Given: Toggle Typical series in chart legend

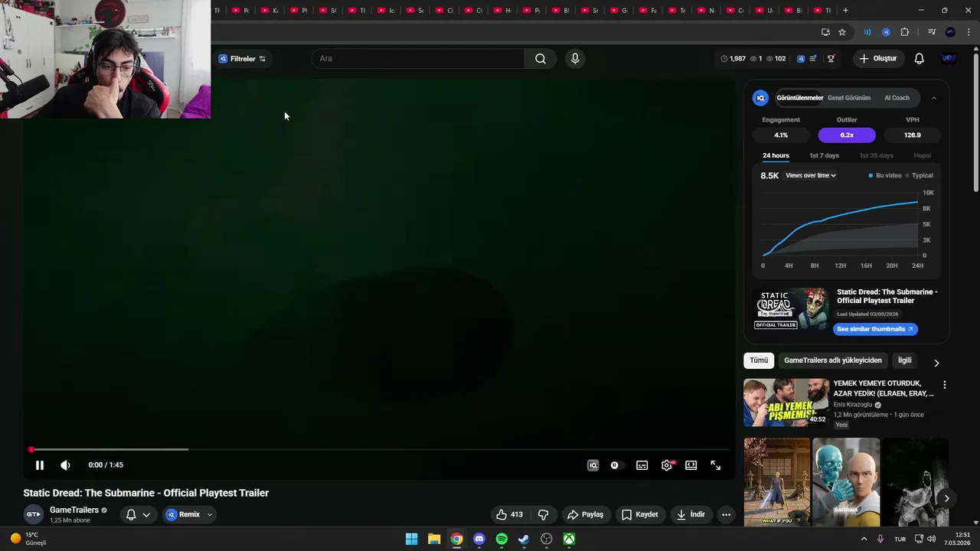Looking at the screenshot, I should point(919,175).
